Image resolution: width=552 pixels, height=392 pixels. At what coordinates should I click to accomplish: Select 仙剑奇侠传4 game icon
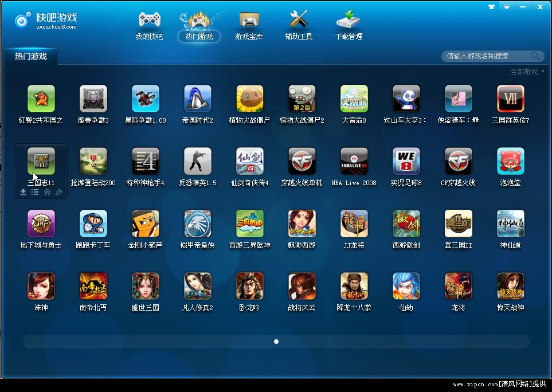tap(249, 161)
